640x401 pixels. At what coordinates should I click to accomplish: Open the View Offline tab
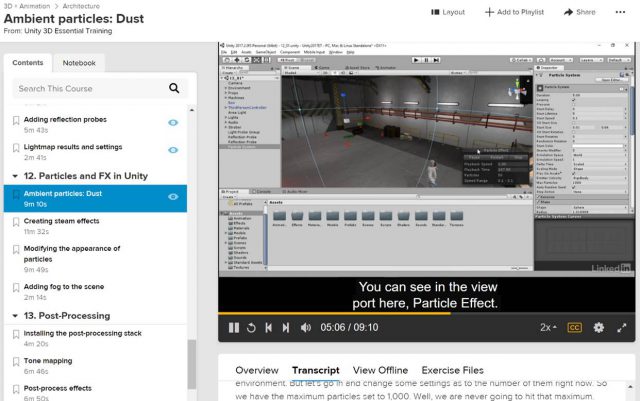click(x=380, y=370)
